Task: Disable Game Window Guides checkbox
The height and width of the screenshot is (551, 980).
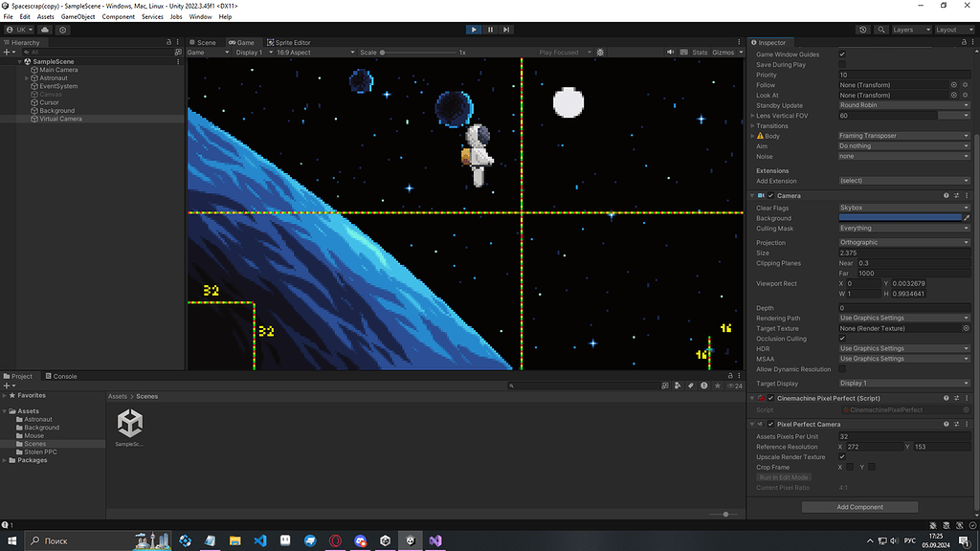Action: click(x=841, y=55)
